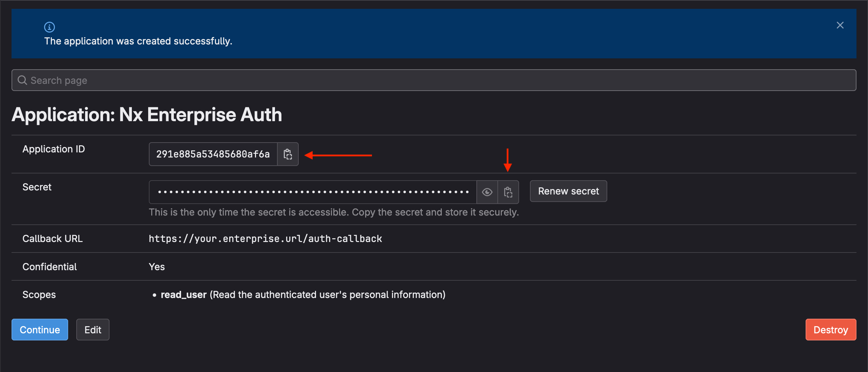Click the read_user scope name

click(183, 295)
